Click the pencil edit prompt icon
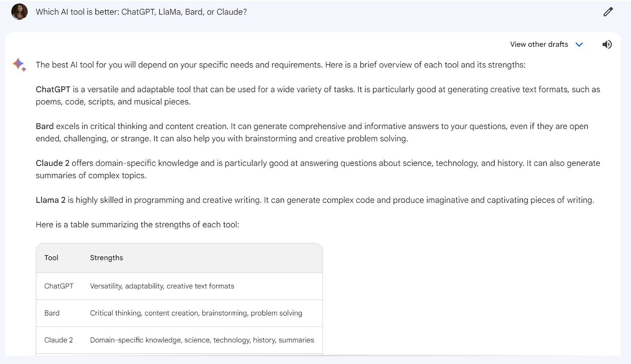The width and height of the screenshot is (631, 364). (x=608, y=12)
